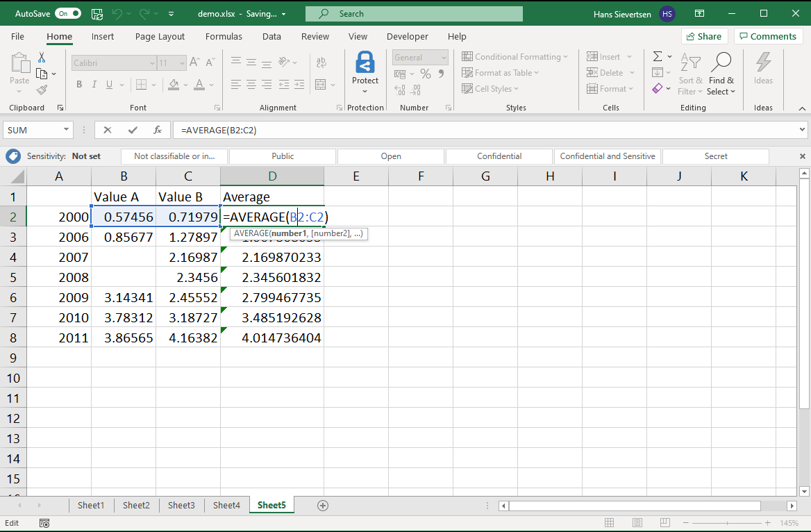This screenshot has height=532, width=811.
Task: Toggle bold formatting
Action: click(78, 84)
